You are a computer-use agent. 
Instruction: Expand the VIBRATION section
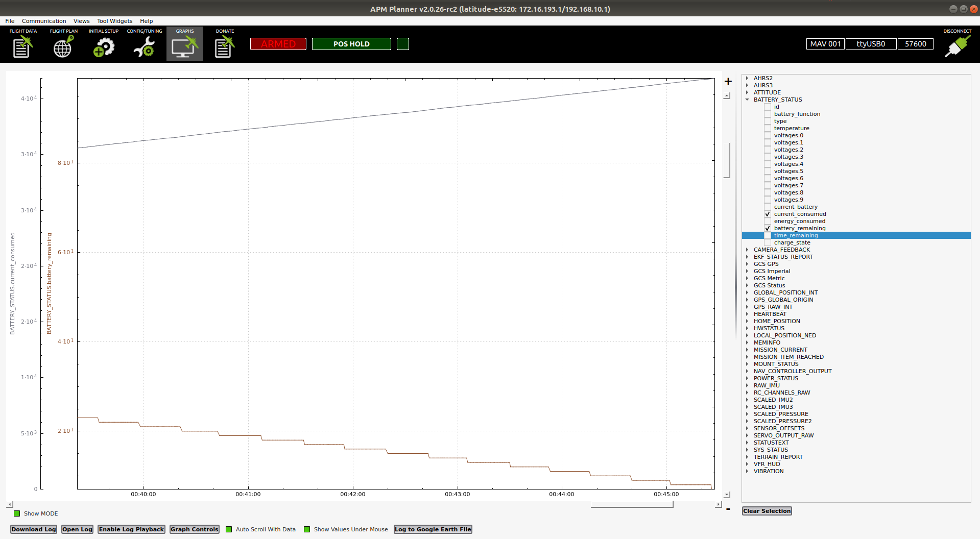[x=747, y=471]
